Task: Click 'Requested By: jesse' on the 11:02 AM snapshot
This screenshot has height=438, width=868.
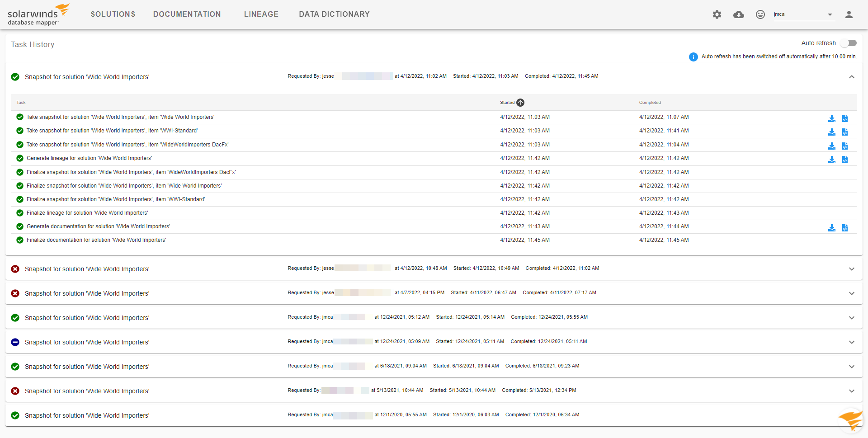Action: coord(311,76)
